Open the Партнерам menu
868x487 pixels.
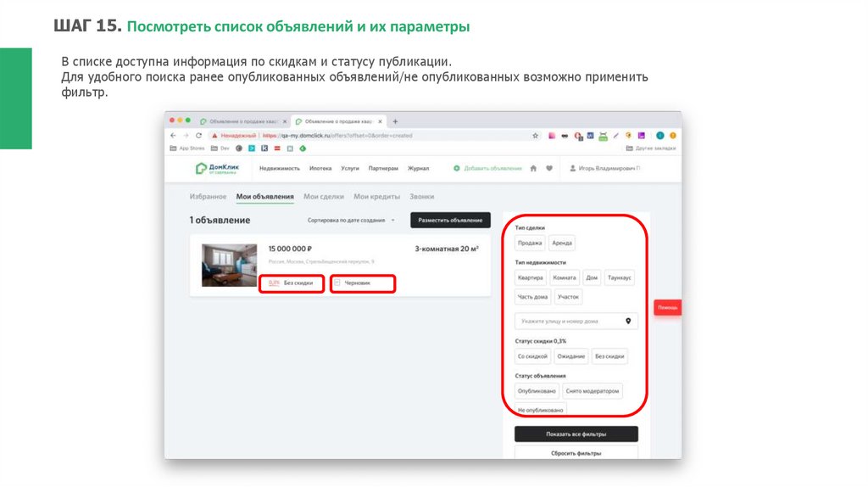pos(383,169)
